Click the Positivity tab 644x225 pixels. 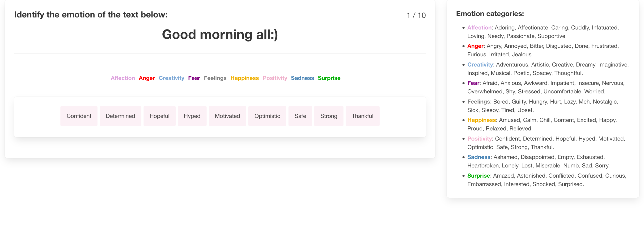pyautogui.click(x=275, y=78)
